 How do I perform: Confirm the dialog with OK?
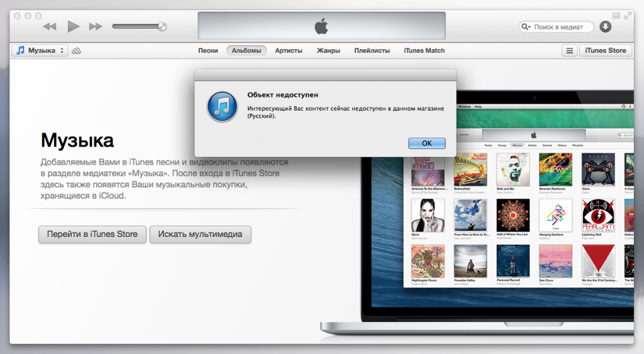(x=427, y=143)
